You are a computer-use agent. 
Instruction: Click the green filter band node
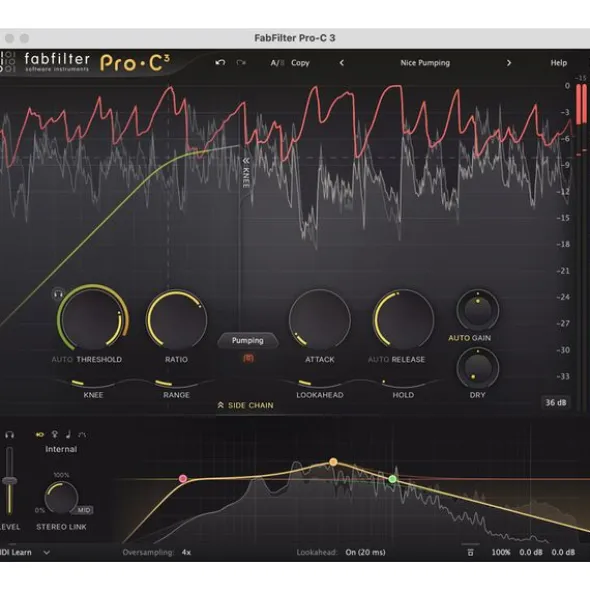tap(392, 479)
